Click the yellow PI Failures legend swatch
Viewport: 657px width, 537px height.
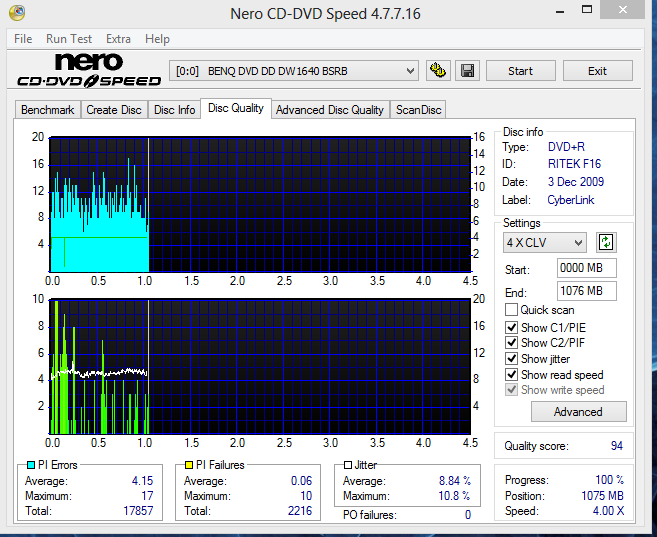coord(189,465)
